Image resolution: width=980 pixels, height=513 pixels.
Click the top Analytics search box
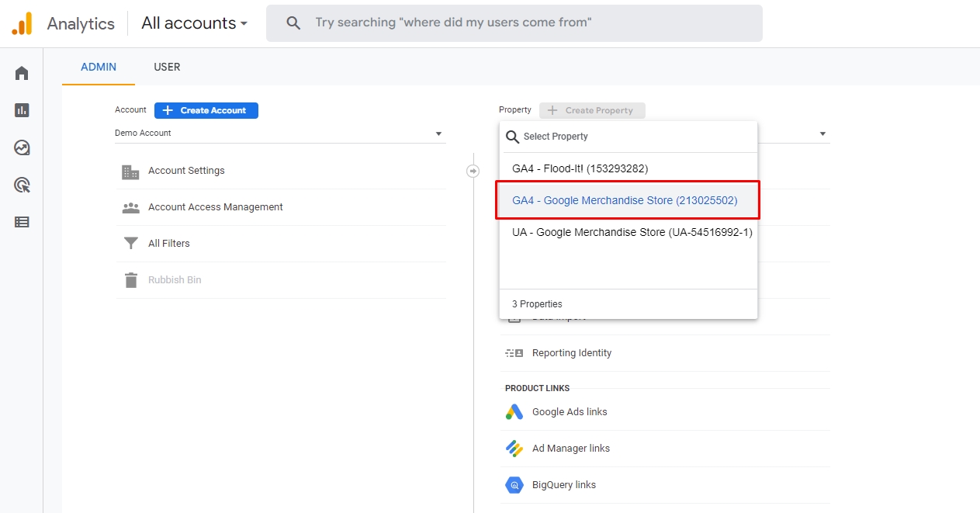pyautogui.click(x=514, y=23)
